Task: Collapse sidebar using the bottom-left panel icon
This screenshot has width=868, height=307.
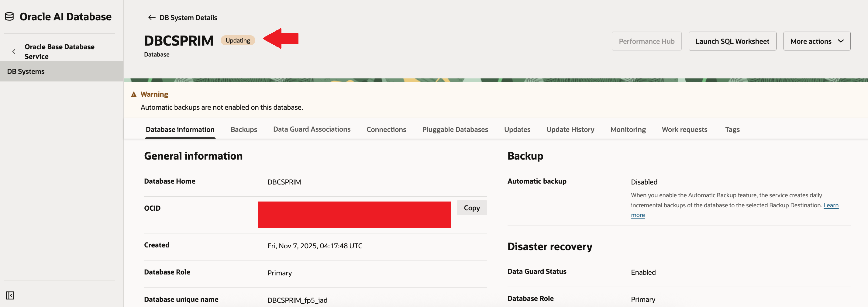Action: click(x=10, y=295)
